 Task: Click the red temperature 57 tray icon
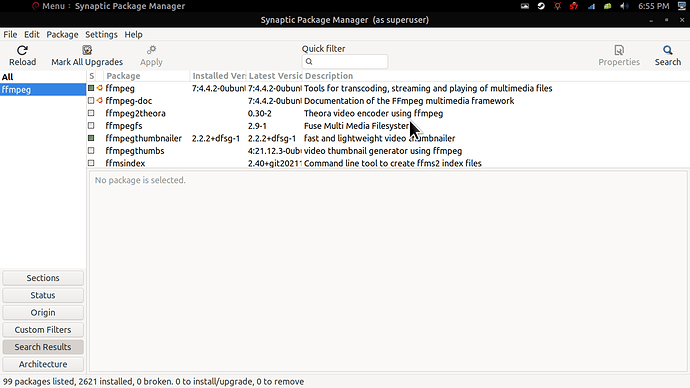tap(574, 6)
